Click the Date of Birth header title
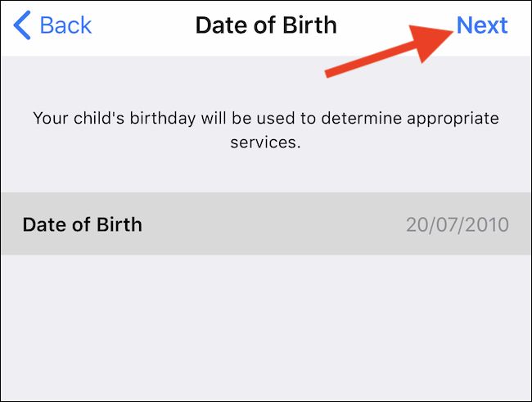The height and width of the screenshot is (402, 532). 266,26
